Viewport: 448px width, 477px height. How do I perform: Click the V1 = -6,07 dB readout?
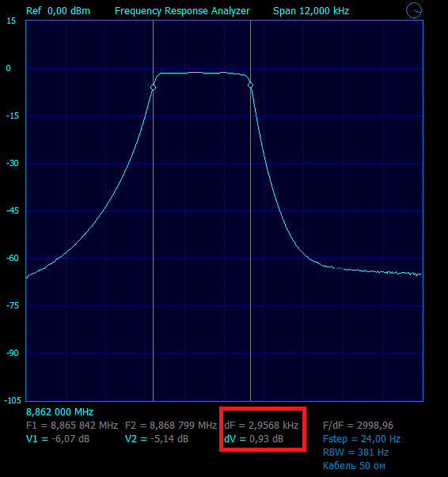[58, 439]
